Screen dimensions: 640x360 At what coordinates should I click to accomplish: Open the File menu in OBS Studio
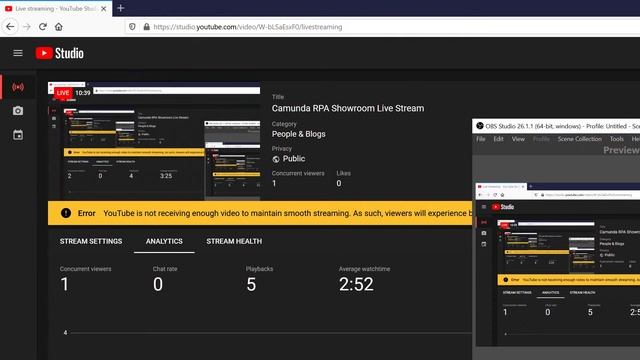481,139
